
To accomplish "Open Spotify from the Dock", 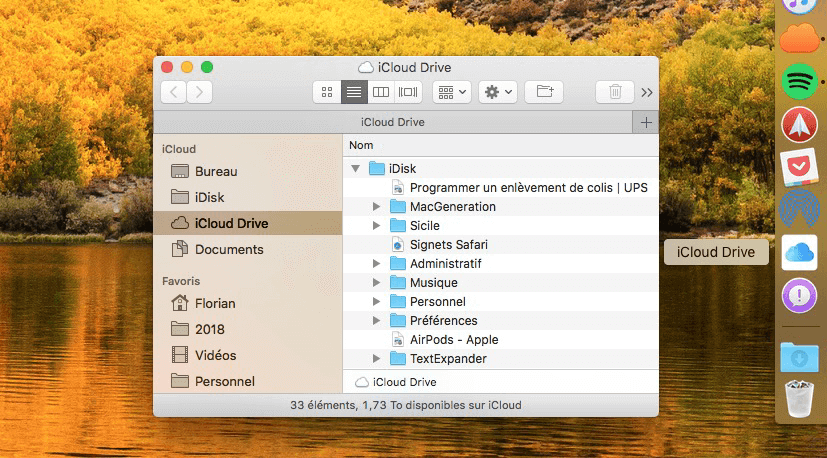I will tap(799, 80).
